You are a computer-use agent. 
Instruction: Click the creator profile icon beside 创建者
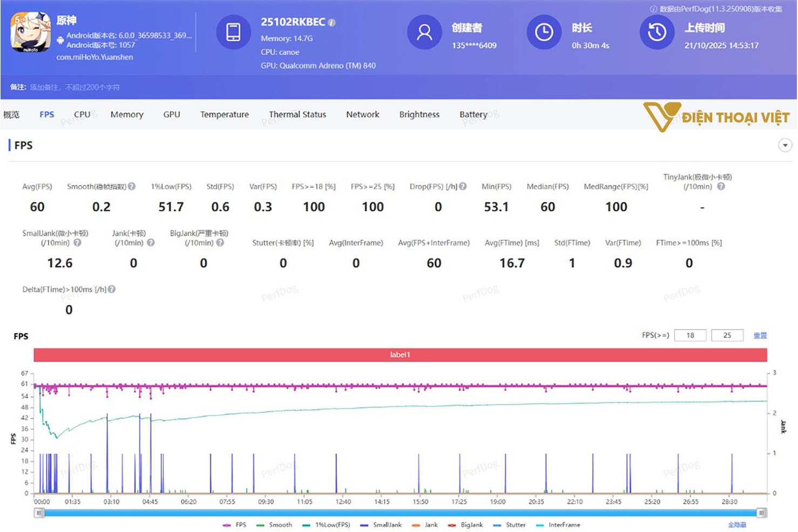tap(424, 32)
